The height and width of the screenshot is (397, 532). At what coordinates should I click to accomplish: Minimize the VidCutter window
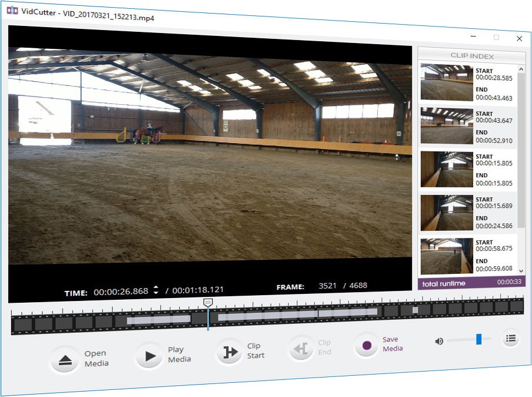[x=473, y=36]
